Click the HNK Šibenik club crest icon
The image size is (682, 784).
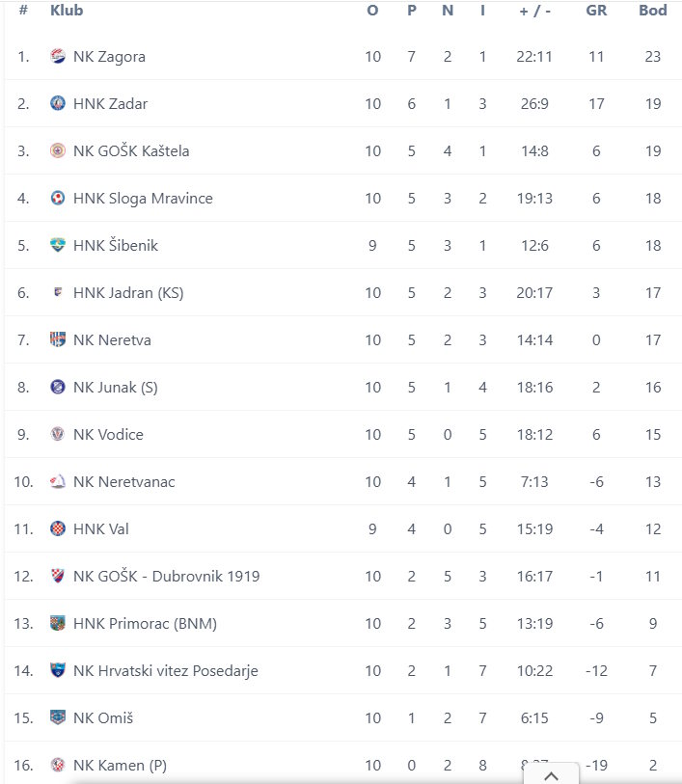(x=58, y=246)
